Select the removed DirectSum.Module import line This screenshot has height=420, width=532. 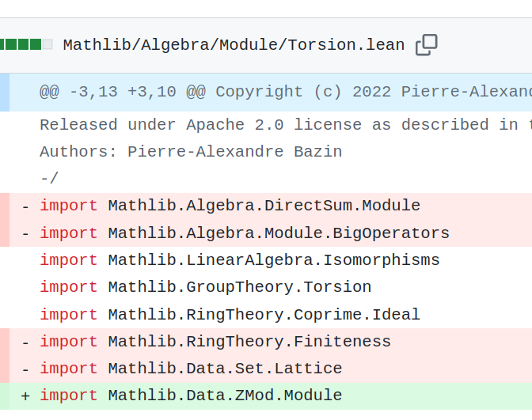click(x=271, y=206)
